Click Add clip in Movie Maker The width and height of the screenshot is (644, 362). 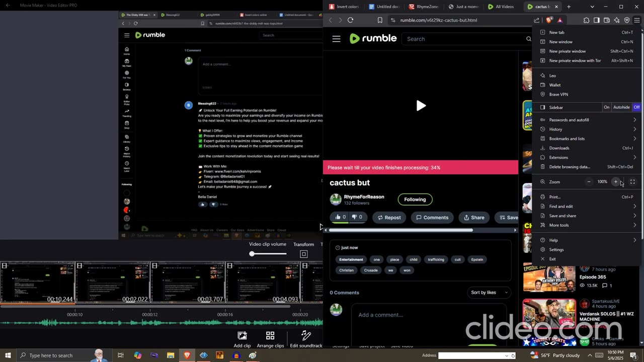(x=242, y=339)
